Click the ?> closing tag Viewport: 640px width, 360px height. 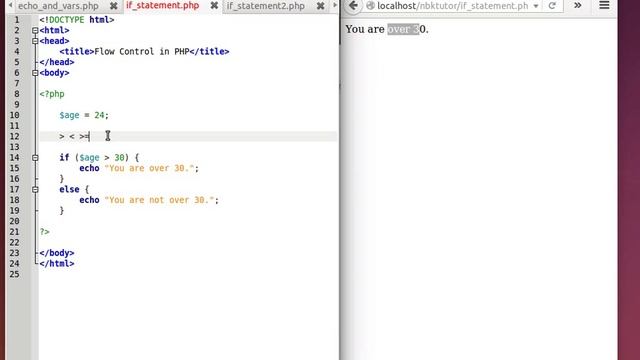tap(44, 232)
